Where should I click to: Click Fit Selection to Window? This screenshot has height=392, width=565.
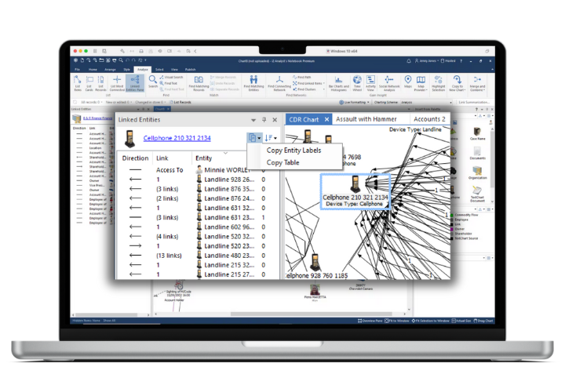point(431,321)
